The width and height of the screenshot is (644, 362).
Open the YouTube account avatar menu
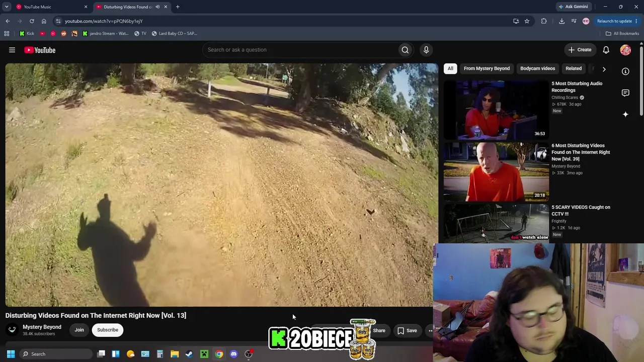pos(625,50)
